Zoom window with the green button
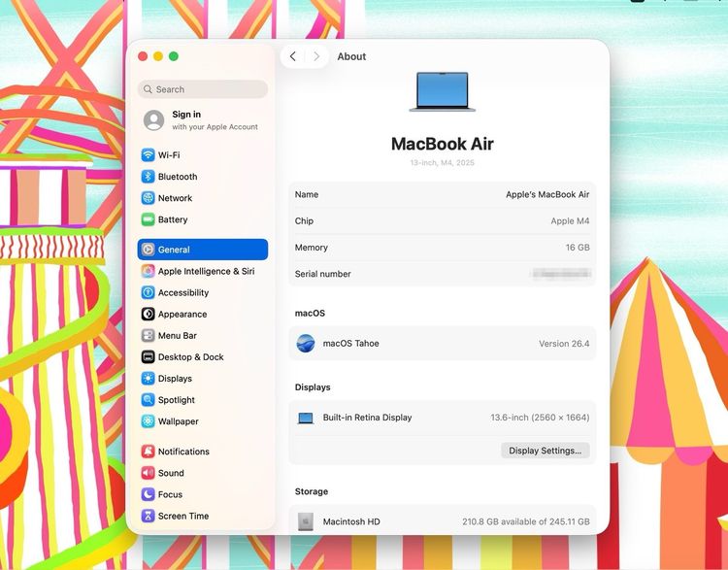 pos(174,56)
